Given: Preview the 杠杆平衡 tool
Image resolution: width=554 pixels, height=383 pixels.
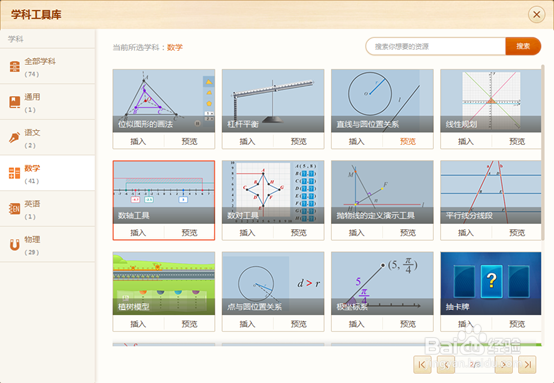Looking at the screenshot, I should [x=299, y=141].
